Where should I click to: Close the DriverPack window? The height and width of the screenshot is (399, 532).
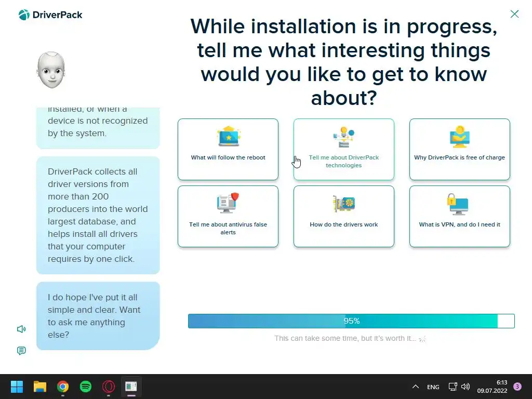(x=514, y=14)
